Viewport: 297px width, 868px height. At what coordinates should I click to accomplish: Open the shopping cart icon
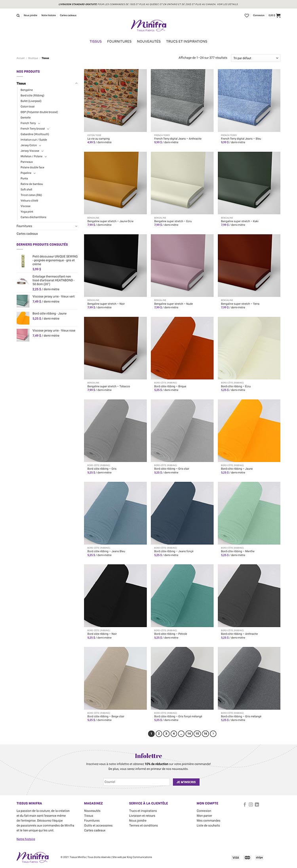278,15
